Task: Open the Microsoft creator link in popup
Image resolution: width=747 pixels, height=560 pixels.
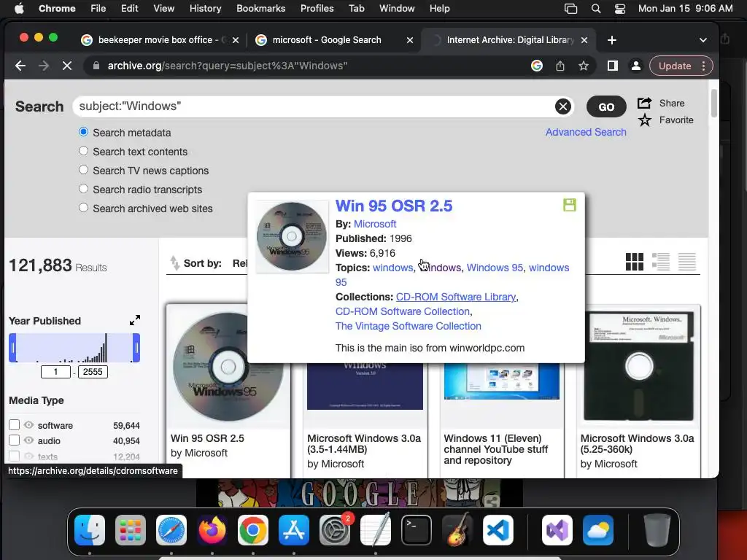Action: click(x=375, y=224)
